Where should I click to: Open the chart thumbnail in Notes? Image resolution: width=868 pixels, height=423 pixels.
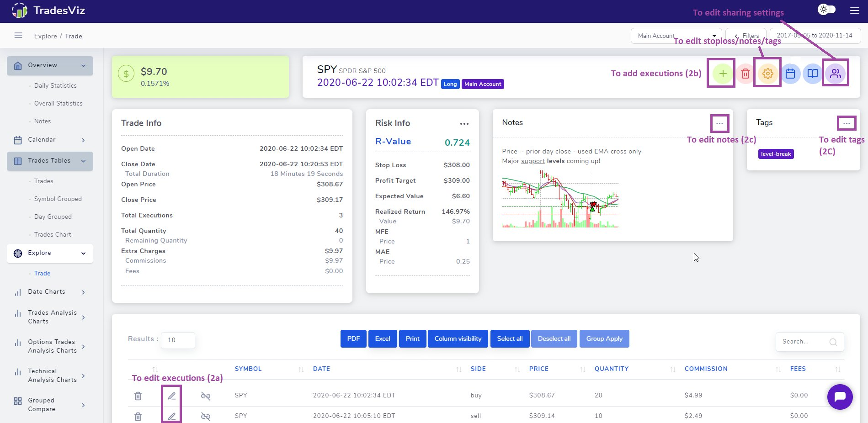pyautogui.click(x=560, y=199)
